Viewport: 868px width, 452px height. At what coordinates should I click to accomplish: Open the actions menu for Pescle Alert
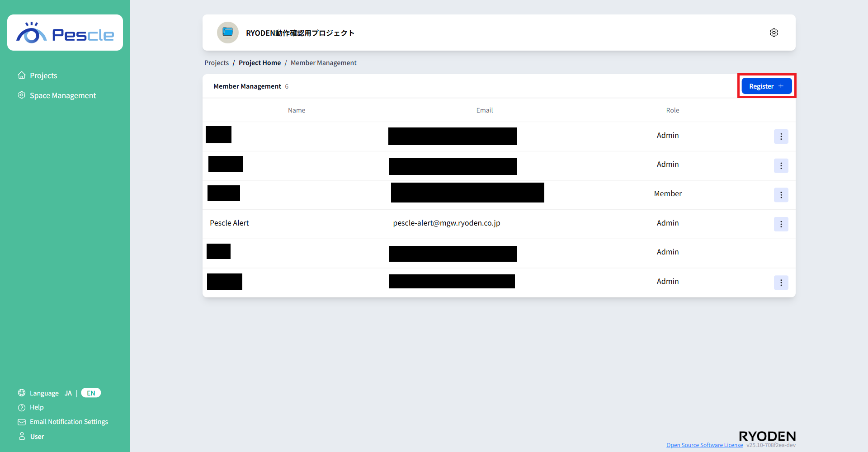click(x=781, y=224)
